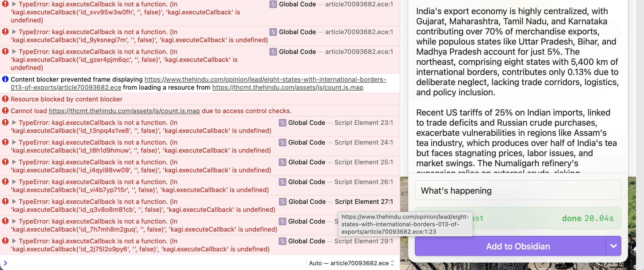This screenshot has width=644, height=270.
Task: Click the console prompt chevron icon
Action: click(5, 263)
